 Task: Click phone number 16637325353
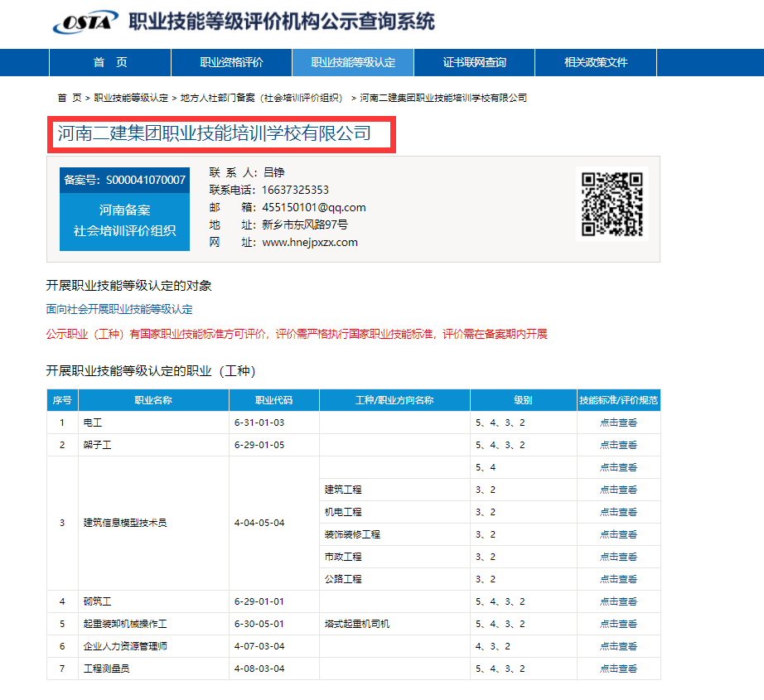click(295, 190)
